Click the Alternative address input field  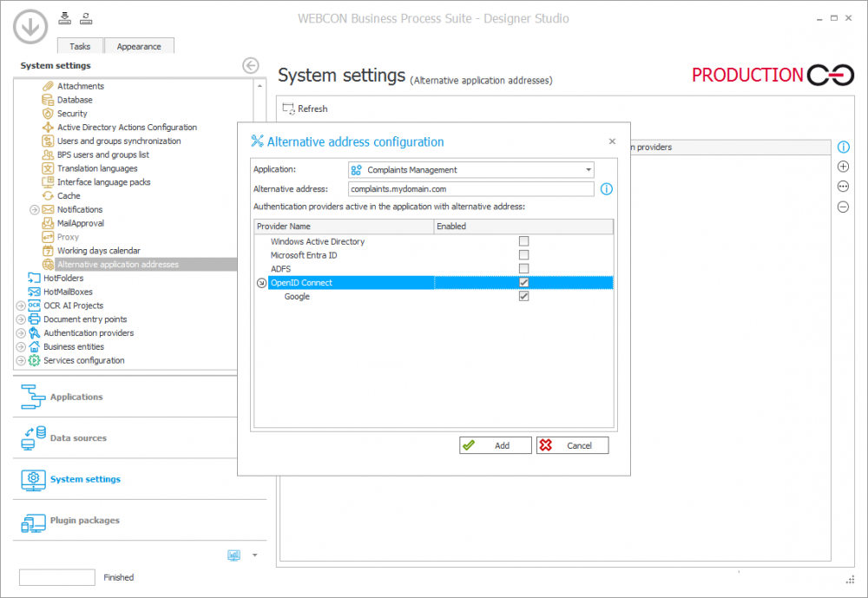pos(471,189)
